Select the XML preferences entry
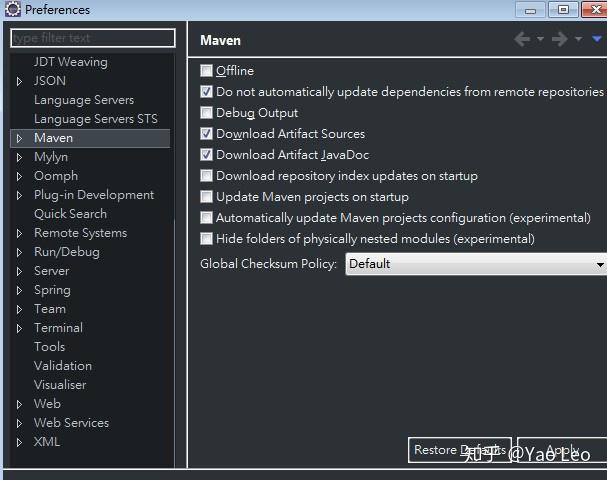Screen dimensions: 607x480 coord(46,442)
